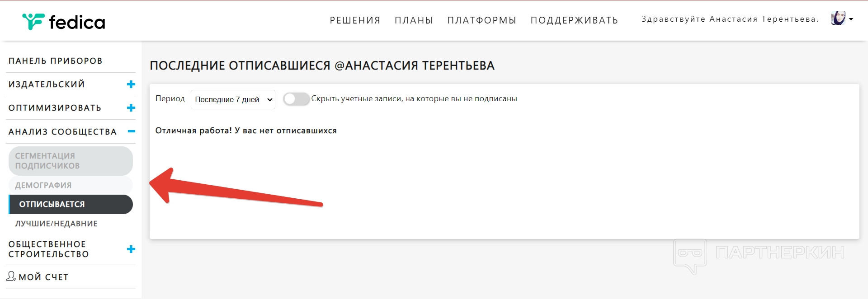Open the Период dropdown Последние 7 дней
This screenshot has height=299, width=868.
233,99
